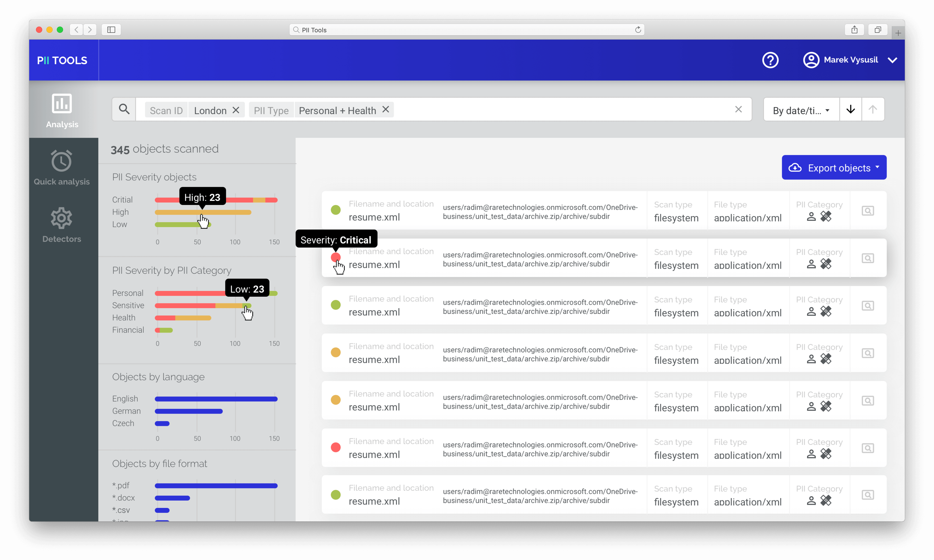The width and height of the screenshot is (934, 560).
Task: Click the Export objects button
Action: [834, 167]
